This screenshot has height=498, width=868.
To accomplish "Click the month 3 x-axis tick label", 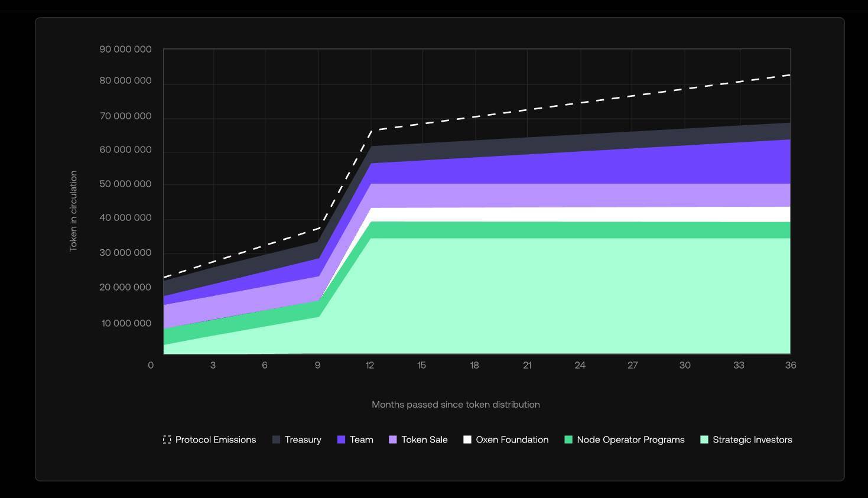I will point(213,365).
